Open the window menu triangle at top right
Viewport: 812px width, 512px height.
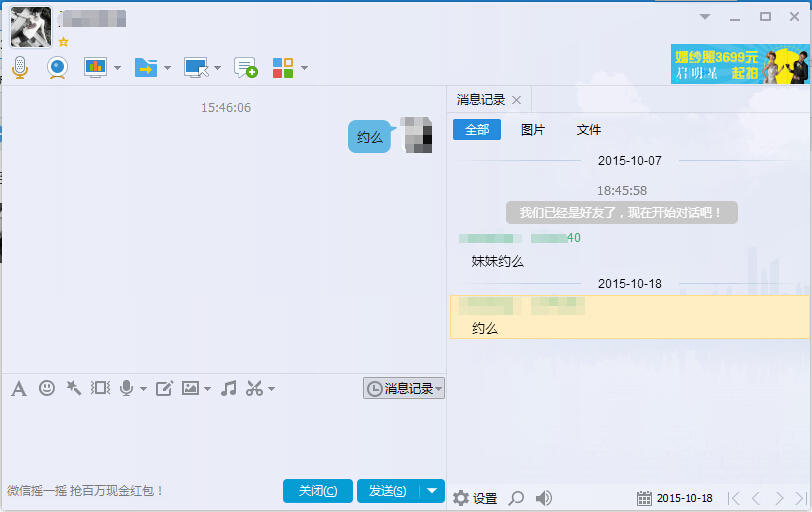(x=705, y=17)
